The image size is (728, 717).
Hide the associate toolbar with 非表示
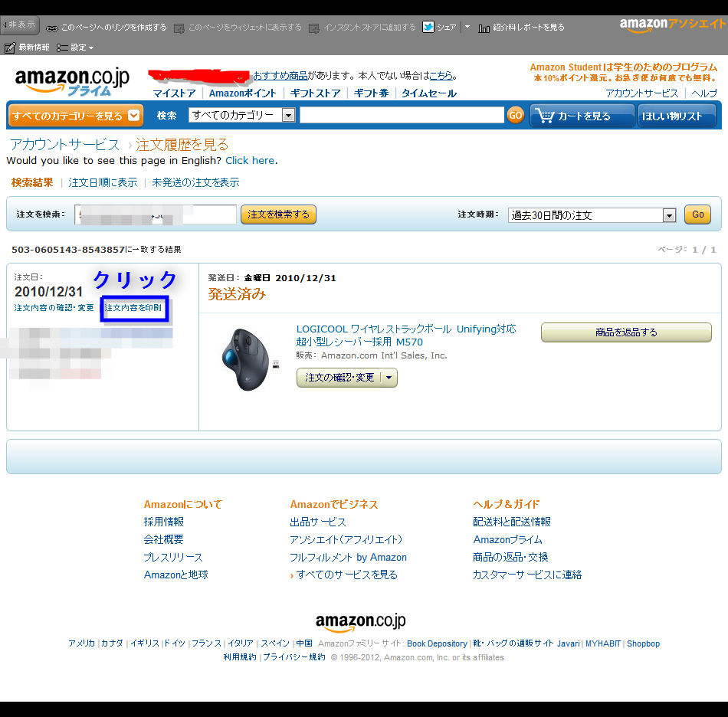pos(19,25)
